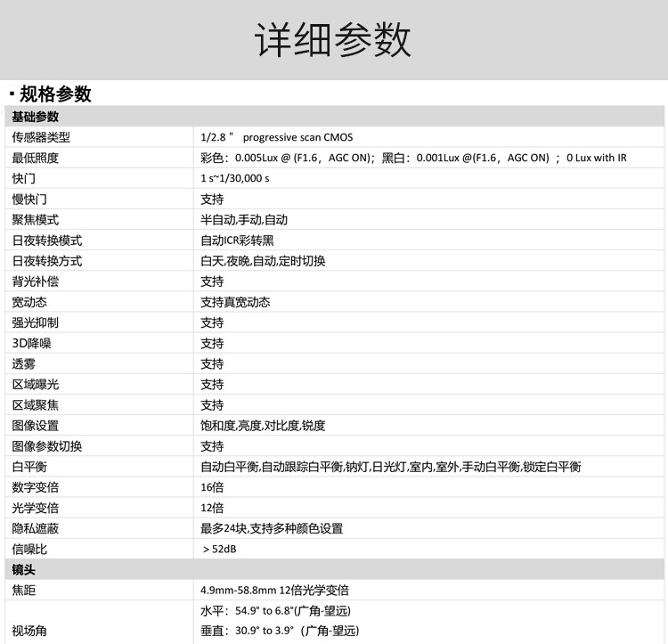Select the 光学变倍 row label
This screenshot has width=668, height=644.
36,508
